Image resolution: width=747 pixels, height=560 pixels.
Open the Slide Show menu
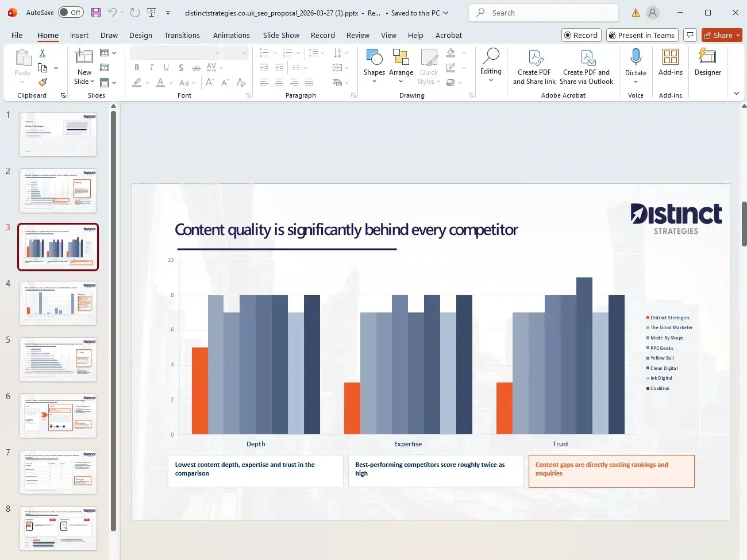(281, 35)
